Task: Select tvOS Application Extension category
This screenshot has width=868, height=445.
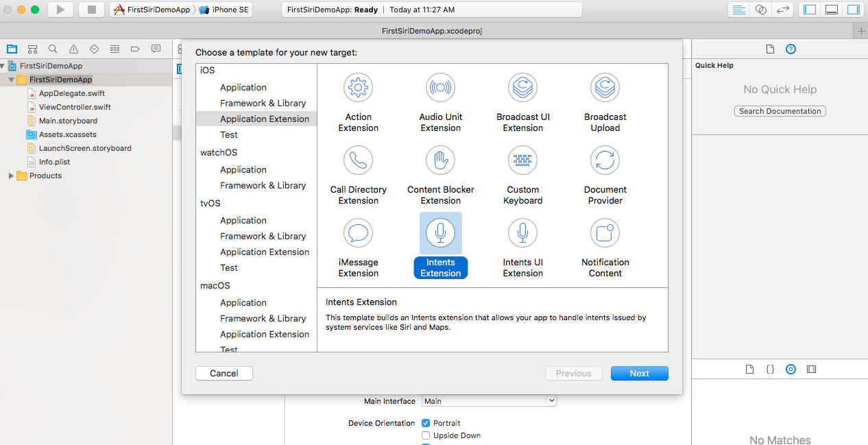Action: pos(265,252)
